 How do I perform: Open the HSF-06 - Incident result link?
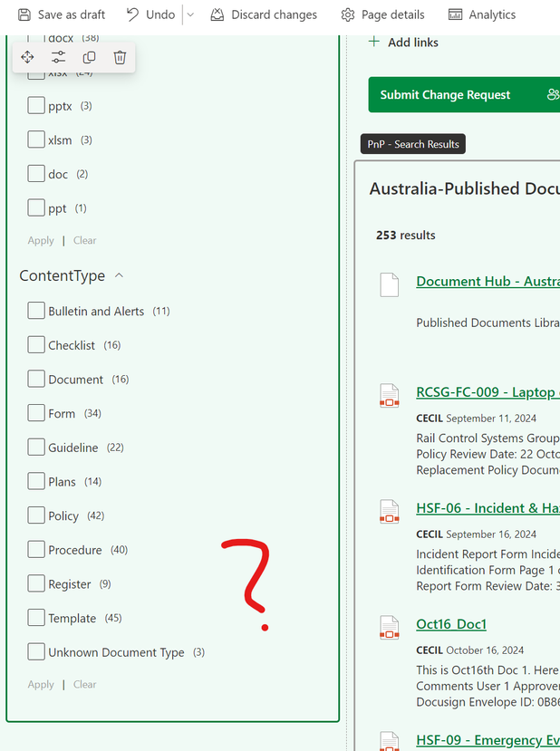(488, 508)
